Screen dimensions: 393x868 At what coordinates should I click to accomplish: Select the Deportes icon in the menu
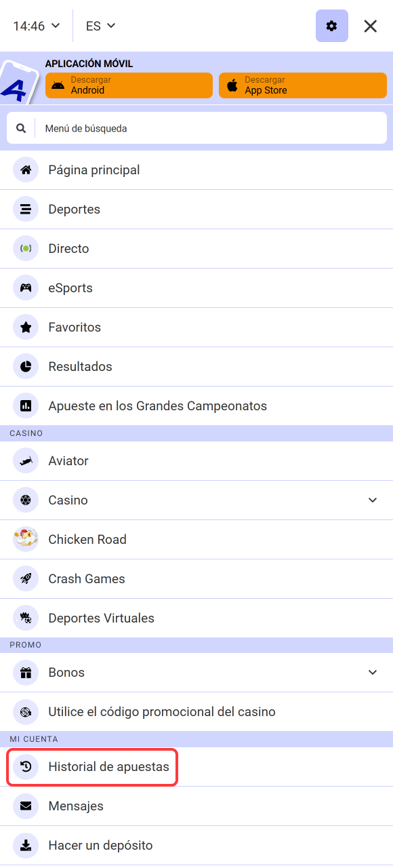[x=25, y=209]
